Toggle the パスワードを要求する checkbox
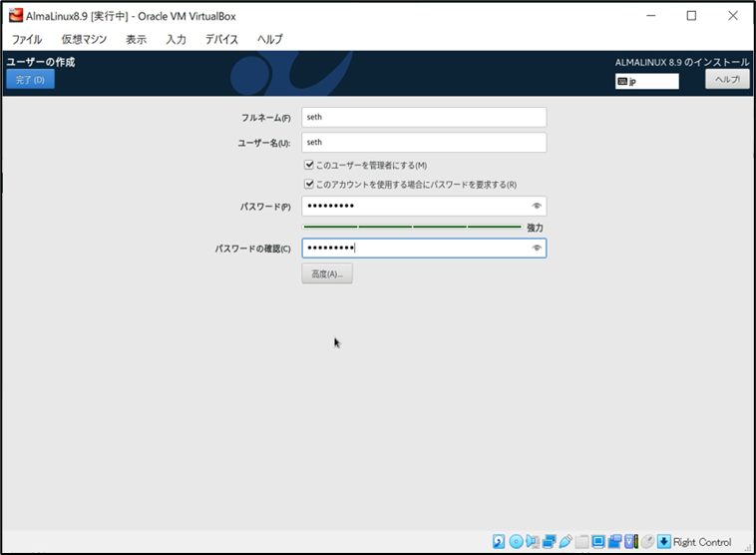This screenshot has width=756, height=555. click(309, 184)
